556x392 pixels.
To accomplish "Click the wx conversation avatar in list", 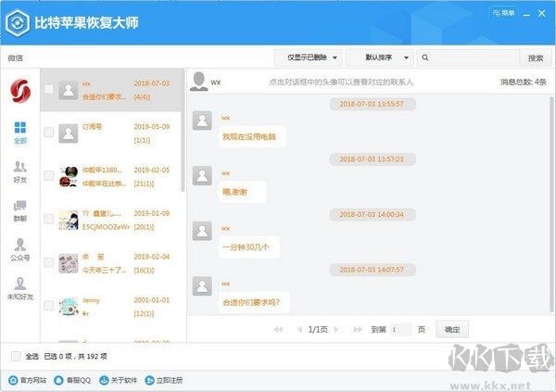I will [x=68, y=90].
